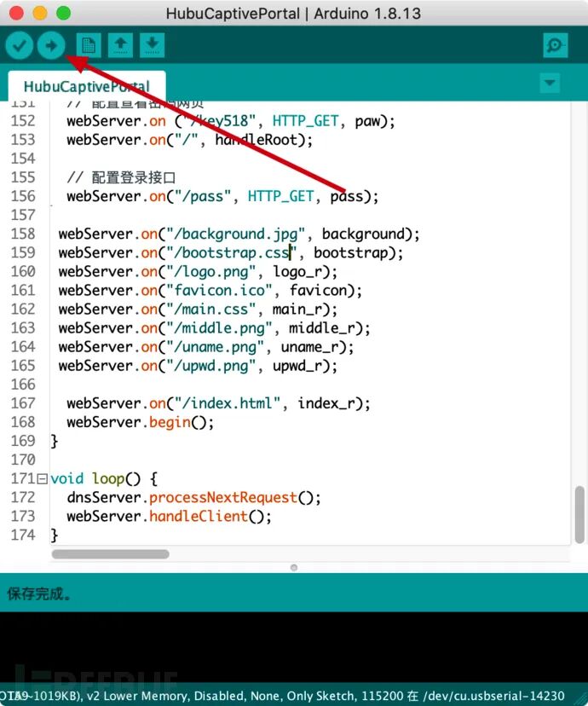This screenshot has height=706, width=588.
Task: Click HTTP_GET on line 152
Action: (x=305, y=121)
